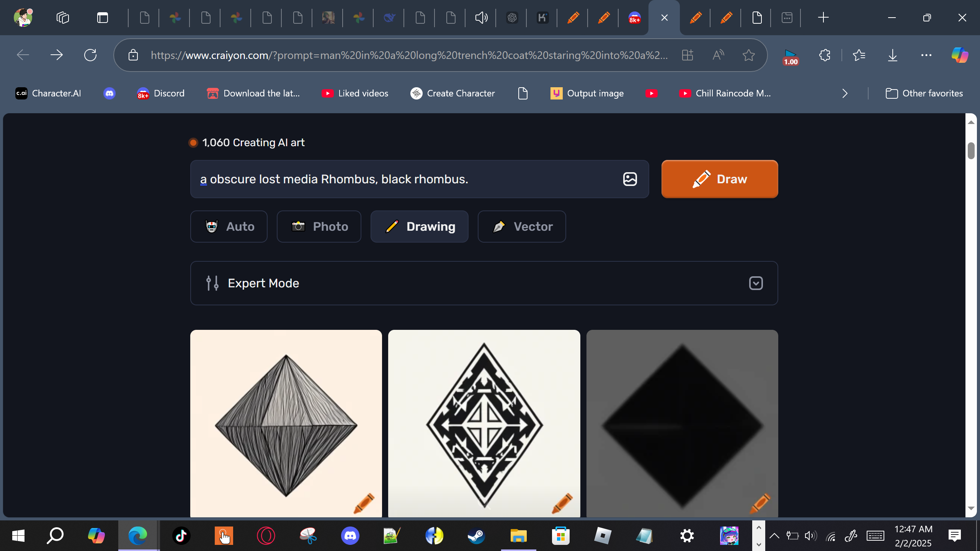Open the Other favorites folder
This screenshot has height=551, width=980.
click(x=924, y=93)
